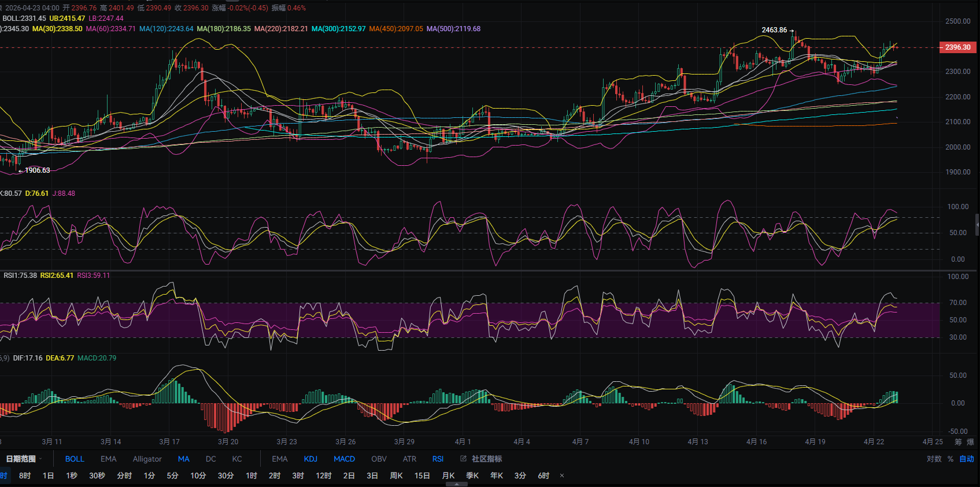Click the 爆 liquidation icon
Screen dimensions: 980x487
pos(970,442)
